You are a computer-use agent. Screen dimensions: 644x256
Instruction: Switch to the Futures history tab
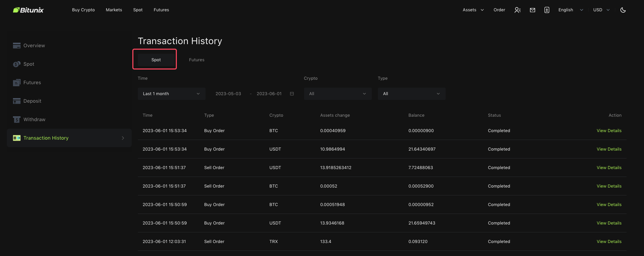click(x=197, y=60)
